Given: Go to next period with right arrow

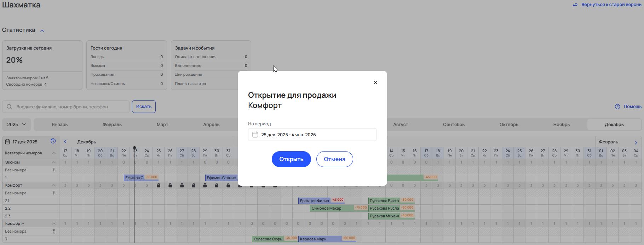Looking at the screenshot, I should coord(636,142).
